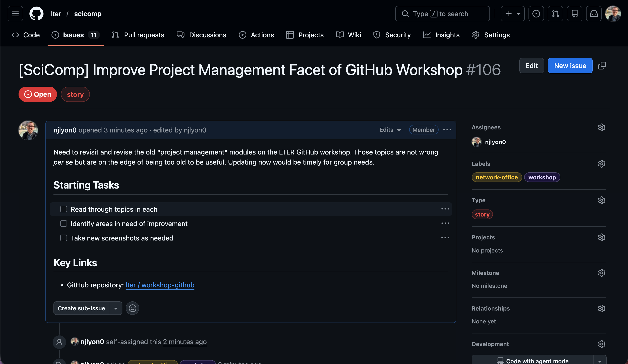
Task: Click the New issue button
Action: tap(570, 65)
